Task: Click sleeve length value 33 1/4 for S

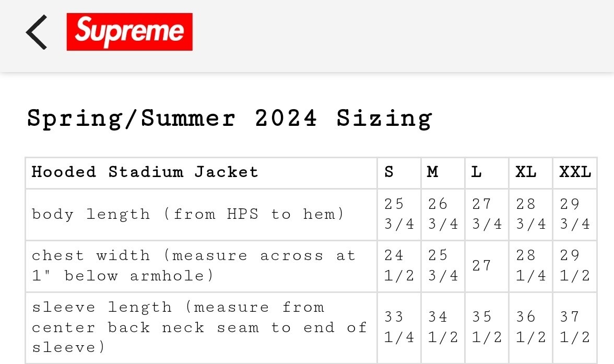Action: (399, 327)
